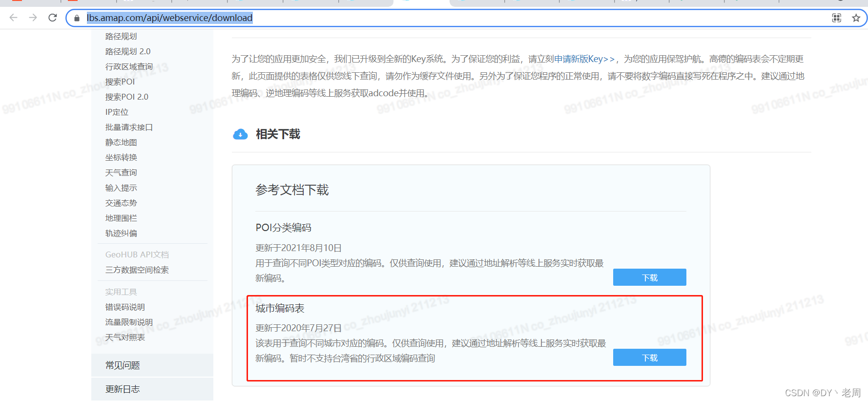This screenshot has height=402, width=868.
Task: Open 错误码说明 in the sidebar
Action: tap(125, 307)
